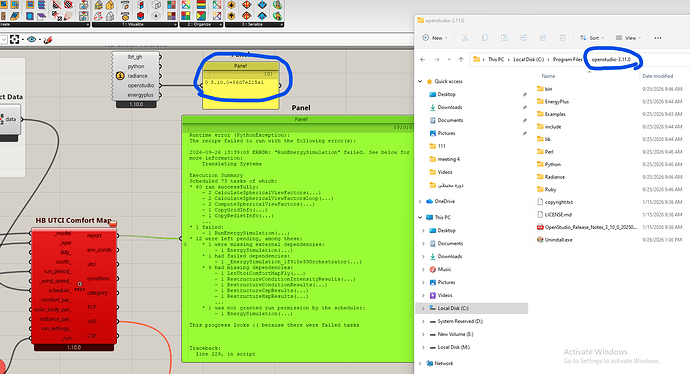Click the orange down-arrow circle icon in Serialize
This screenshot has height=374, width=690.
pos(231,5)
